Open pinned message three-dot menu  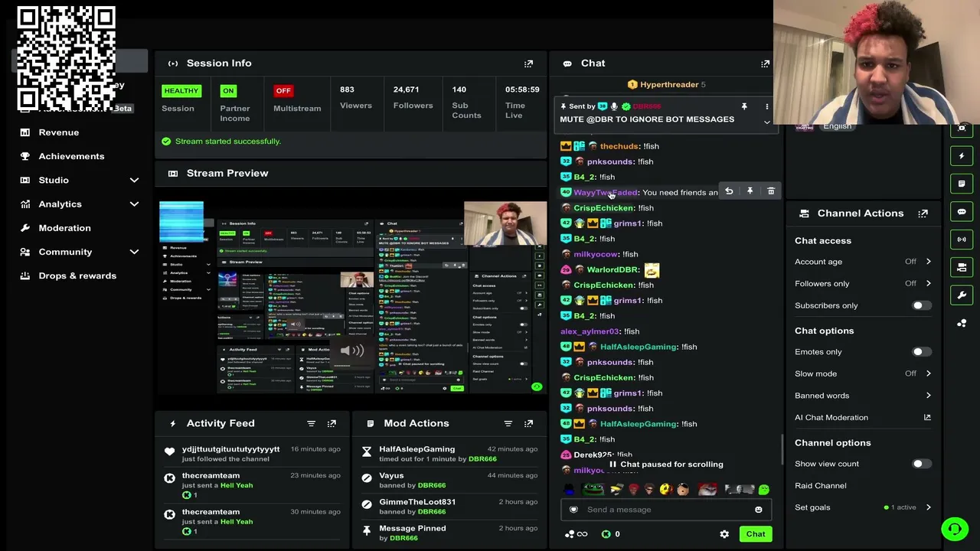[766, 106]
